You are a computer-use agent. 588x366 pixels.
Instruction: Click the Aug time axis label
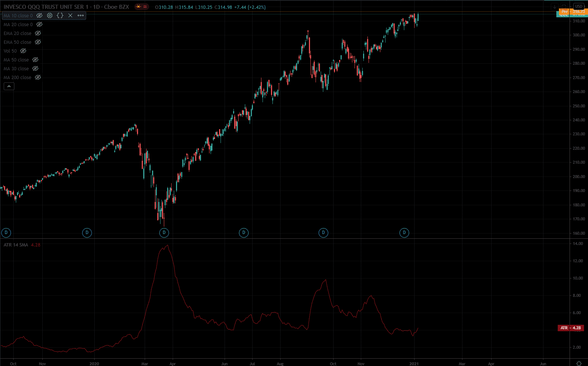pyautogui.click(x=280, y=364)
